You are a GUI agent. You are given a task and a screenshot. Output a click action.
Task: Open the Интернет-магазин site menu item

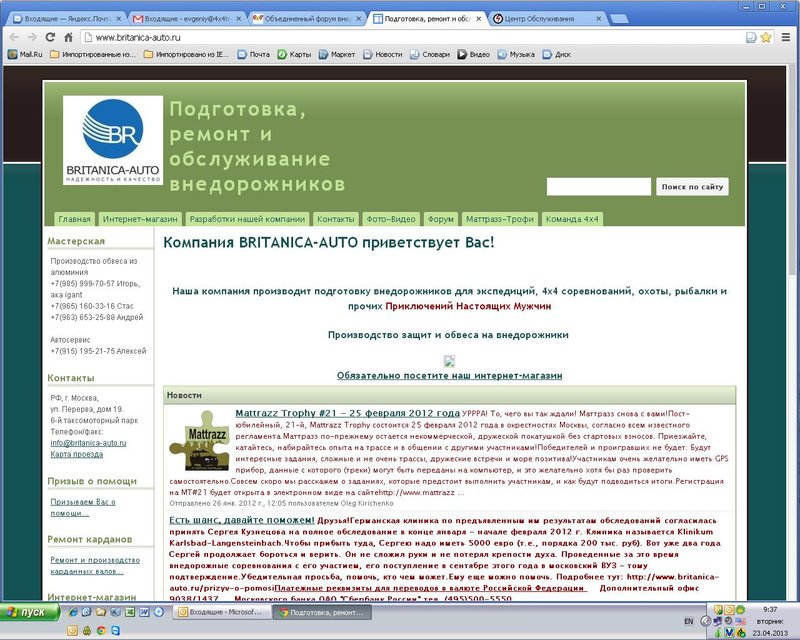tap(140, 219)
